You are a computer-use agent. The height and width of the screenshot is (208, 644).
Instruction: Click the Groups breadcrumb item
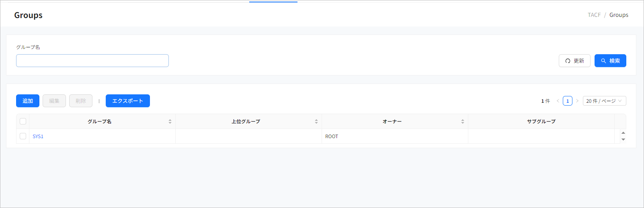tap(619, 15)
